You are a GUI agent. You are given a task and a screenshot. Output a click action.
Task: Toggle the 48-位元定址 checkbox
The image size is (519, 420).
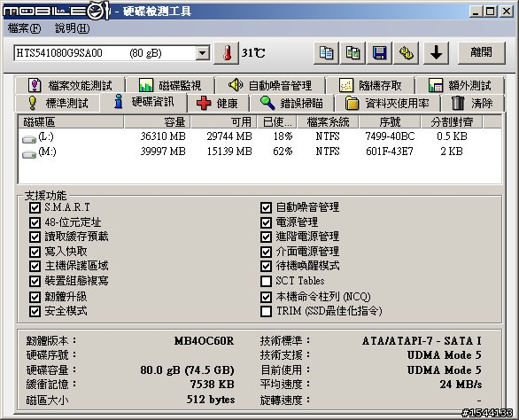(x=35, y=222)
